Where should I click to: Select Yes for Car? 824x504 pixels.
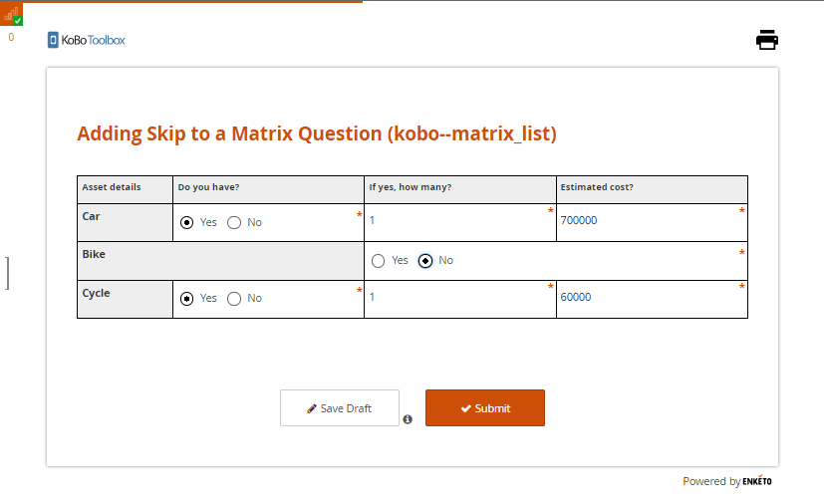pos(186,223)
